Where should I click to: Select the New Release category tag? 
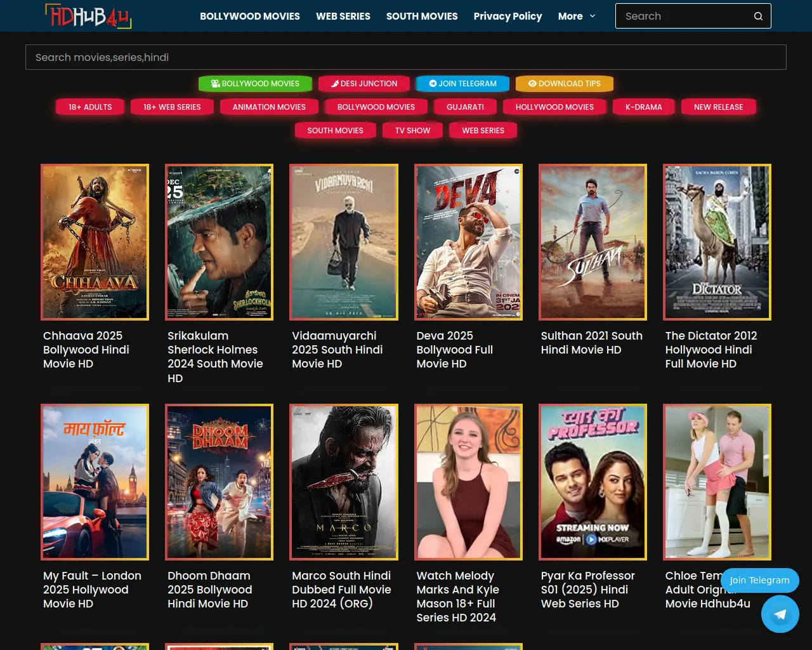pos(718,107)
